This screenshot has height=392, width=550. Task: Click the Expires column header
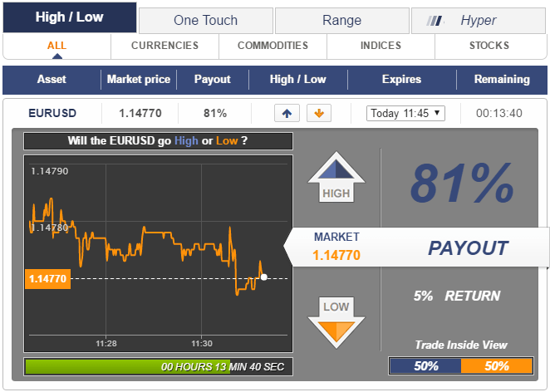[x=401, y=79]
